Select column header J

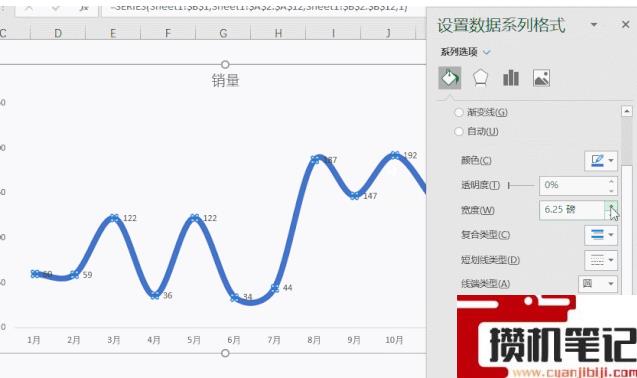[x=388, y=33]
